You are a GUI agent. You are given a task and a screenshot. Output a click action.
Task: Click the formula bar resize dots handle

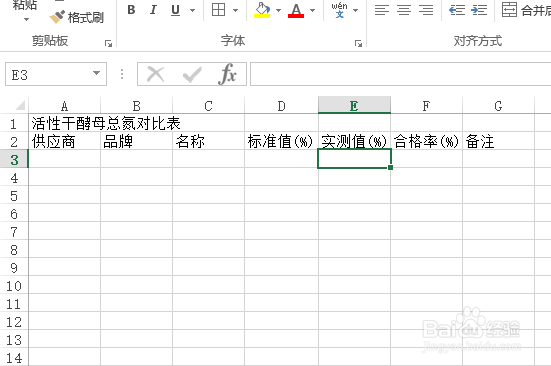pyautogui.click(x=122, y=74)
